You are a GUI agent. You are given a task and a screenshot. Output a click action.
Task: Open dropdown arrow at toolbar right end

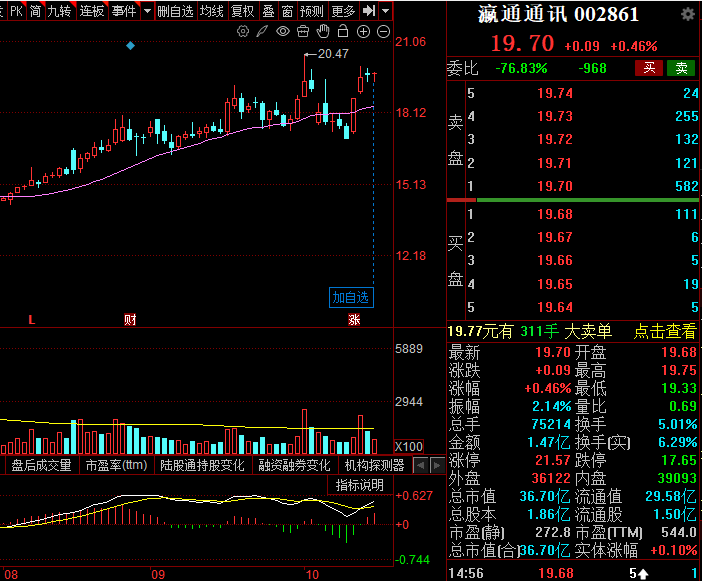pos(385,11)
